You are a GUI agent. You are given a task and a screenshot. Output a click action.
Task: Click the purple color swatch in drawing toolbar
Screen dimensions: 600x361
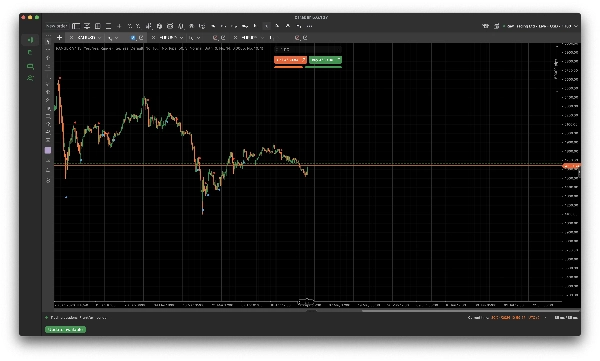(x=48, y=150)
